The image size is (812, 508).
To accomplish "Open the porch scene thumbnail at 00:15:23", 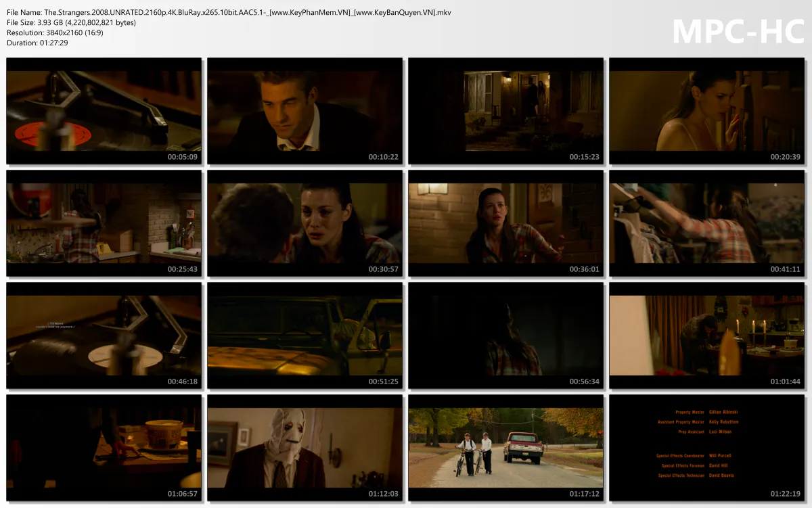I will tap(505, 110).
